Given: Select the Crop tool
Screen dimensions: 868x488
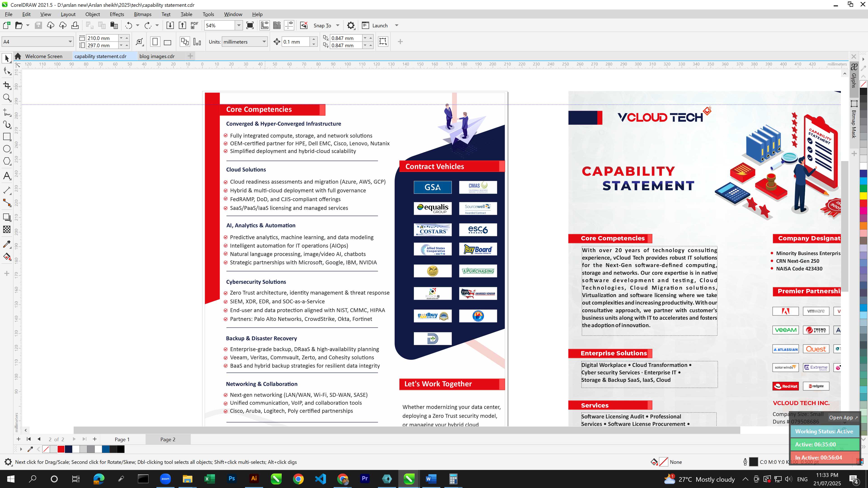Looking at the screenshot, I should click(x=7, y=85).
